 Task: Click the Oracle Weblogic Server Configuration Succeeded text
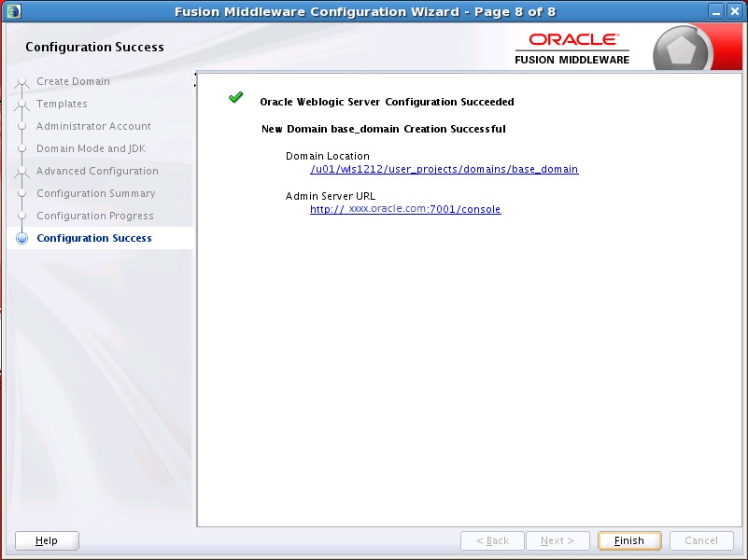(x=387, y=102)
